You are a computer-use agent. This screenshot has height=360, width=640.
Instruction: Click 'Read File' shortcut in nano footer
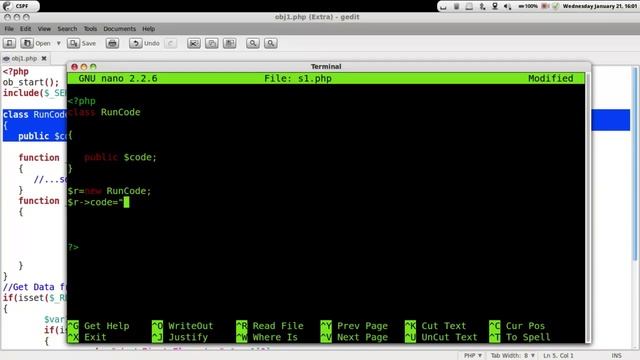(269, 326)
